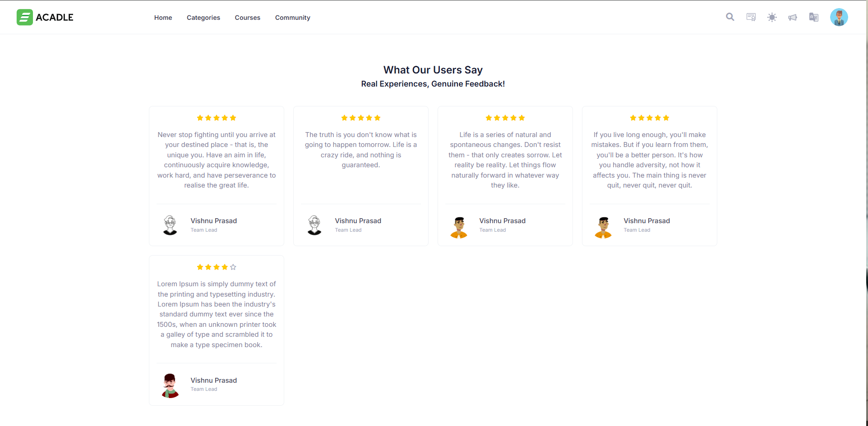
Task: Open the Categories menu item
Action: [x=203, y=18]
